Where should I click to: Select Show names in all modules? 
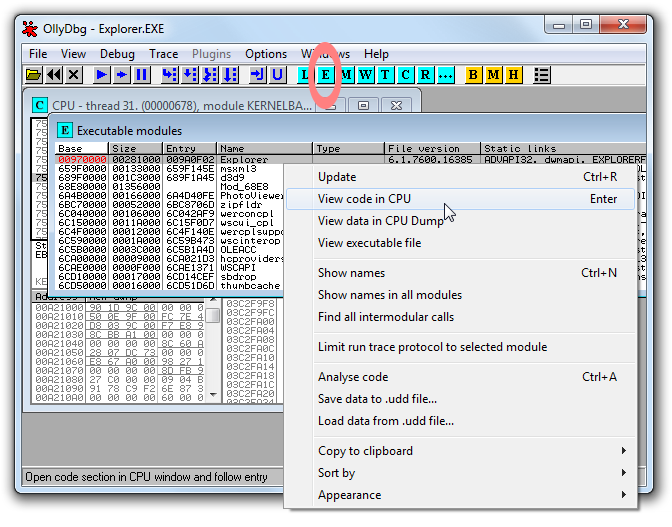(x=460, y=295)
